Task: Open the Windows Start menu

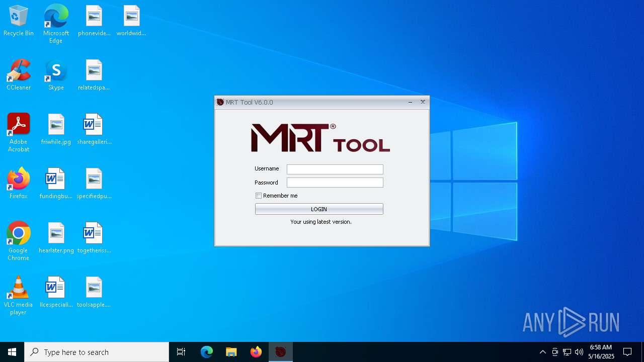Action: (12, 352)
